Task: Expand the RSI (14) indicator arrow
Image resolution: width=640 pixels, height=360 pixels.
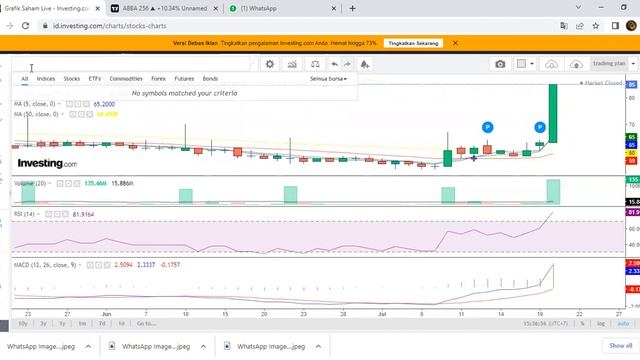Action: [x=38, y=214]
